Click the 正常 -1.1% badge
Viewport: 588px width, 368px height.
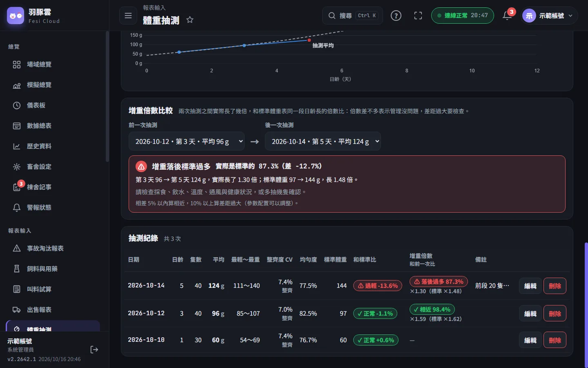[375, 314]
